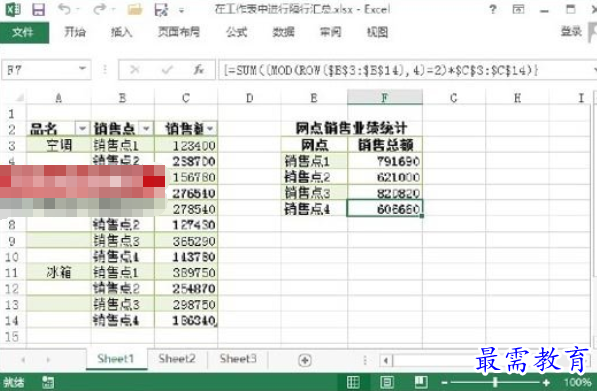This screenshot has height=391, width=597.
Task: Click the zoom out minus icon
Action: click(x=444, y=382)
